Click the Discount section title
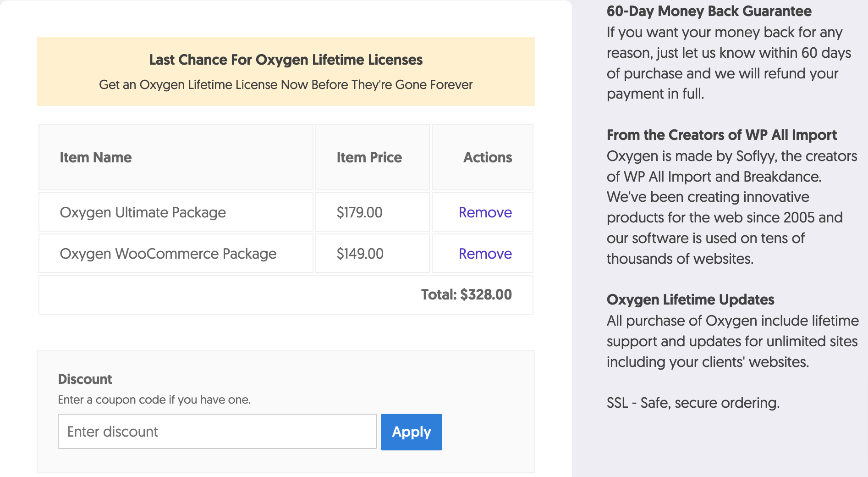 (x=85, y=379)
